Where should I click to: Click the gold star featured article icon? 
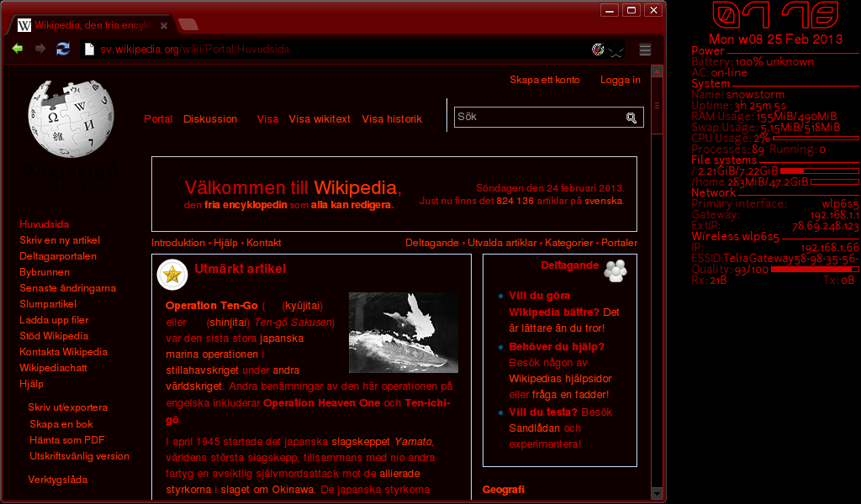point(172,274)
